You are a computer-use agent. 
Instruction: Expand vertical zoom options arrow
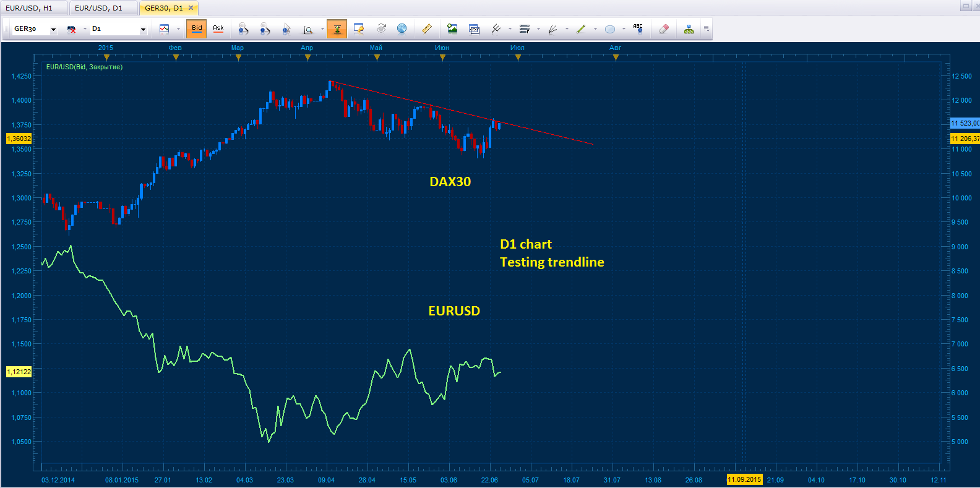tap(322, 29)
